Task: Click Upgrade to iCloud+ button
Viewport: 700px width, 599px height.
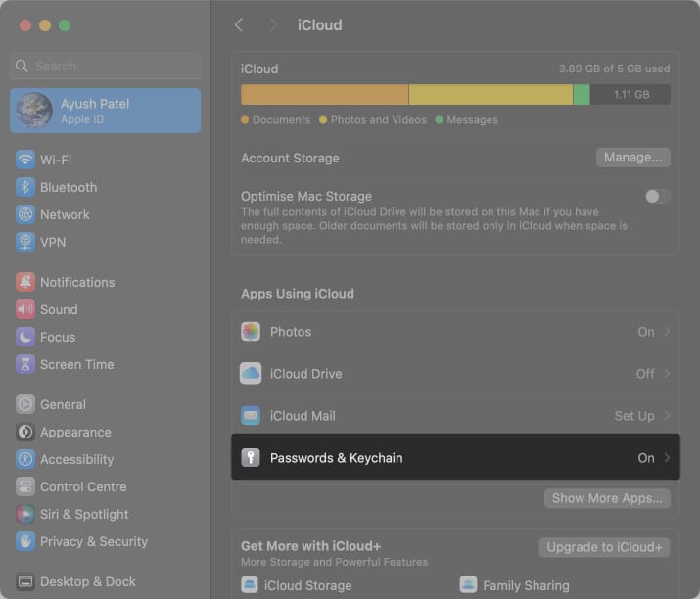Action: click(x=604, y=547)
